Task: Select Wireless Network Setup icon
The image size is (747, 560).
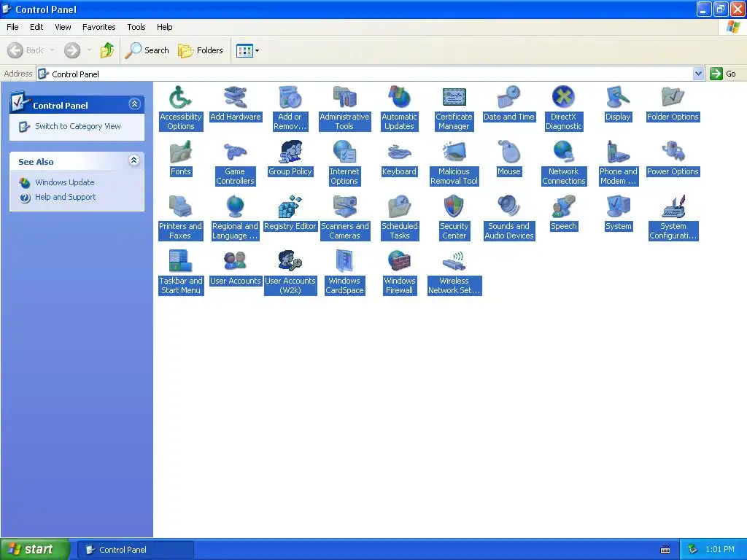Action: (x=454, y=262)
